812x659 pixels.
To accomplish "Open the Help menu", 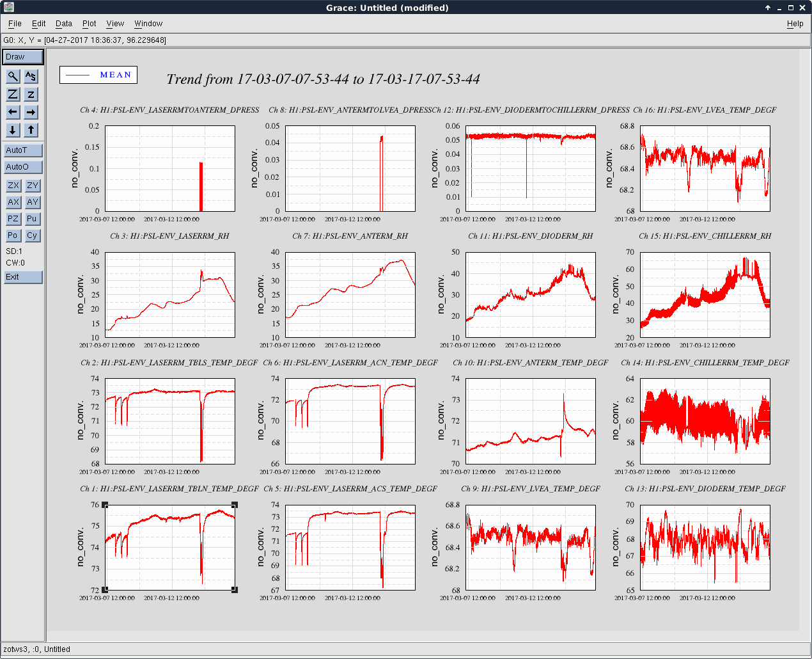I will point(795,24).
